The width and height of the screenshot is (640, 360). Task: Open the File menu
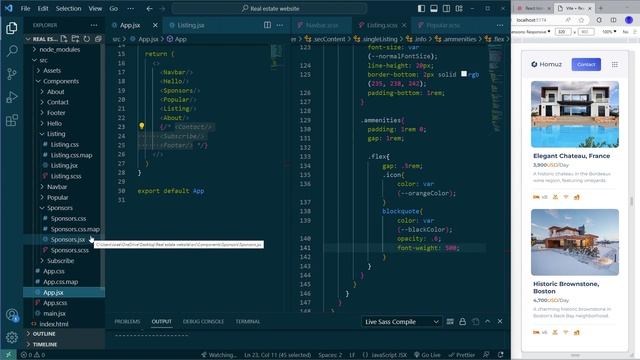tap(25, 8)
